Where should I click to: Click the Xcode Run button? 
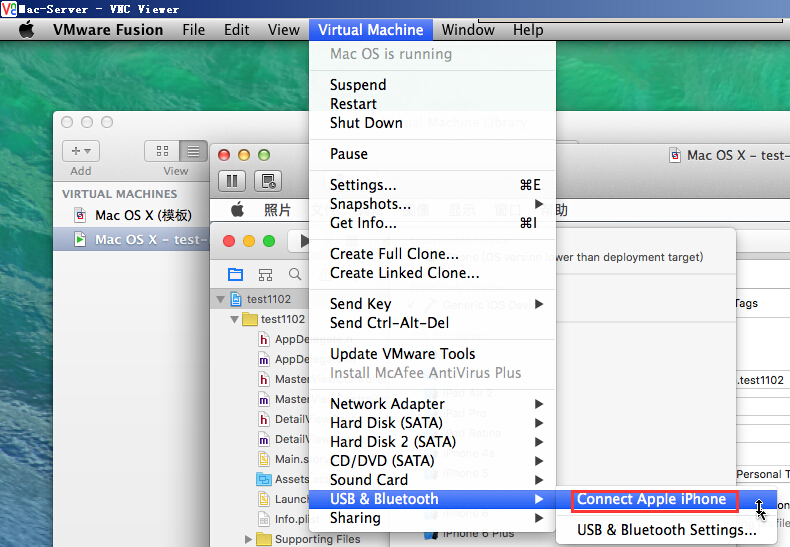click(x=304, y=241)
